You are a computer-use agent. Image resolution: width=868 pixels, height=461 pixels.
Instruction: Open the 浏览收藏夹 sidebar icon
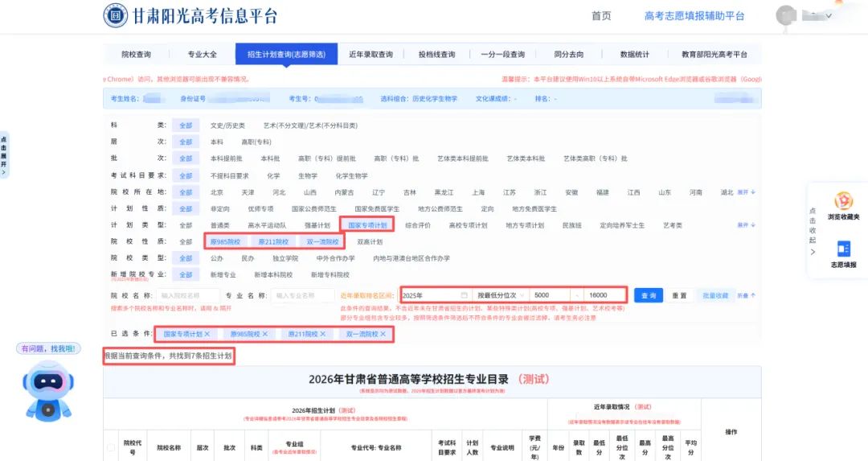[844, 206]
